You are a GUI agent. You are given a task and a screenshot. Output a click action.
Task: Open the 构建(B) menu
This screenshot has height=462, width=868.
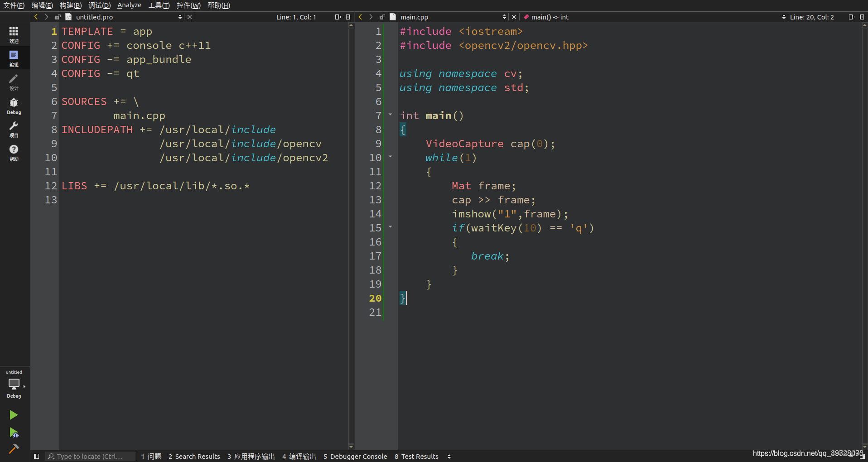71,5
